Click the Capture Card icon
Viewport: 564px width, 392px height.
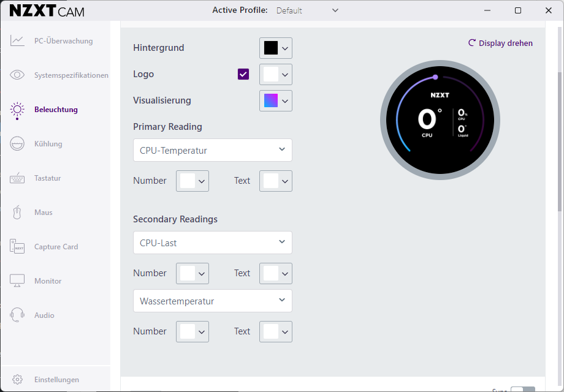pyautogui.click(x=17, y=247)
